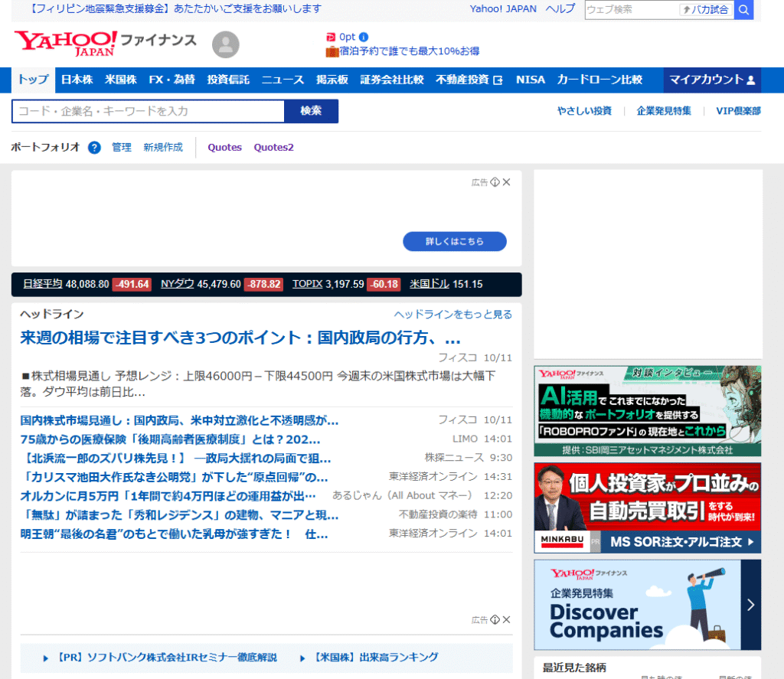Open the user profile avatar icon
The image size is (784, 679).
point(225,45)
